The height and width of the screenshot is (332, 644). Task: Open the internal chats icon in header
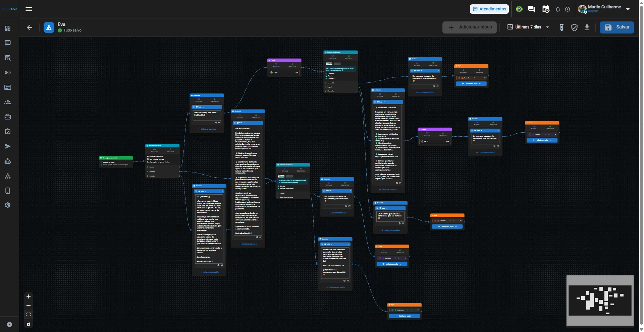tap(531, 9)
